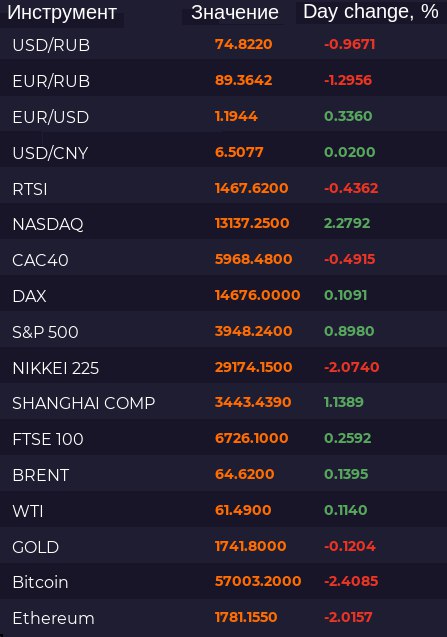This screenshot has height=637, width=447.
Task: Select the GOLD instrument label
Action: [x=36, y=547]
